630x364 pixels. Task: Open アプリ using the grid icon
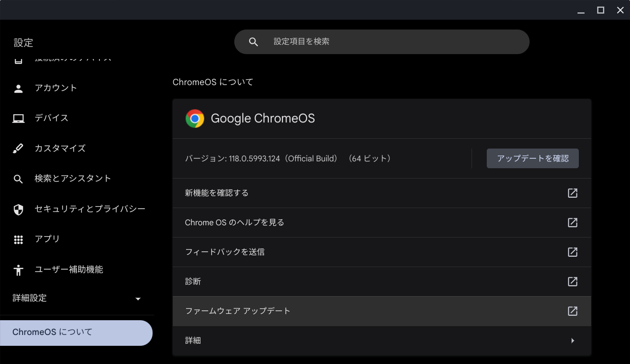18,240
